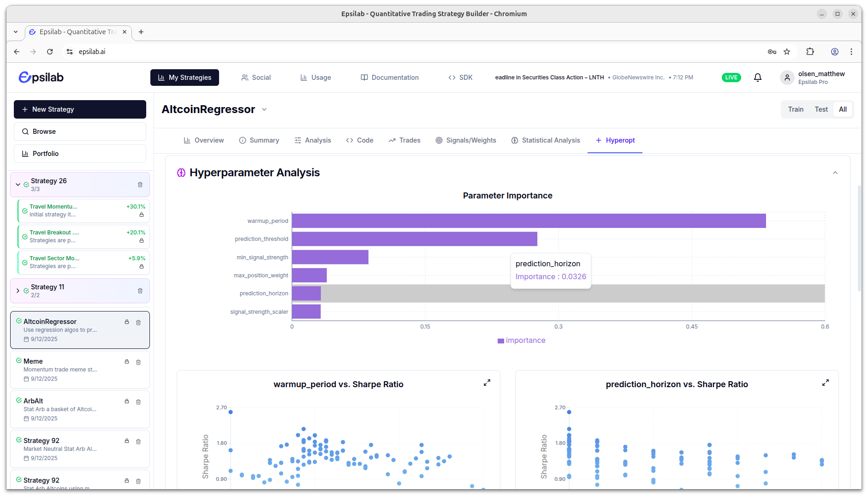Open the olsen_matthew user profile avatar

pyautogui.click(x=787, y=78)
